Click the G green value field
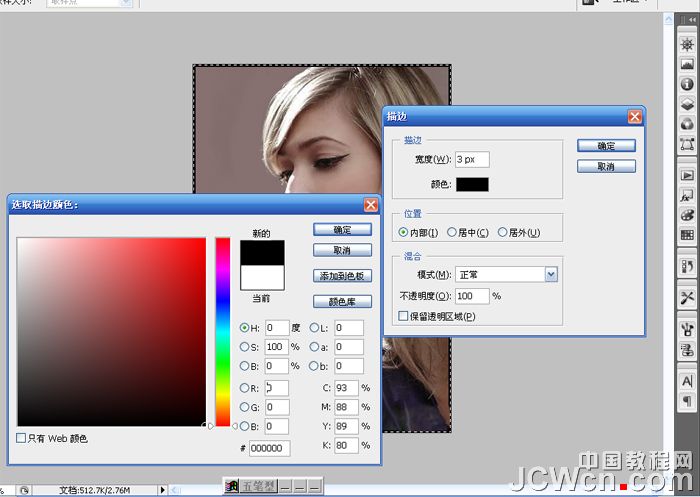This screenshot has height=497, width=700. pyautogui.click(x=277, y=407)
